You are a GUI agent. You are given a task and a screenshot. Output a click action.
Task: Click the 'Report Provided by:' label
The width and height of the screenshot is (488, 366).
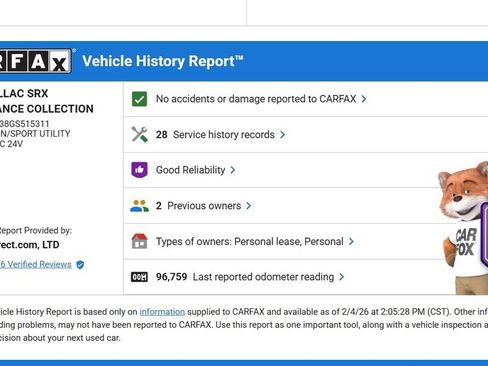[36, 230]
